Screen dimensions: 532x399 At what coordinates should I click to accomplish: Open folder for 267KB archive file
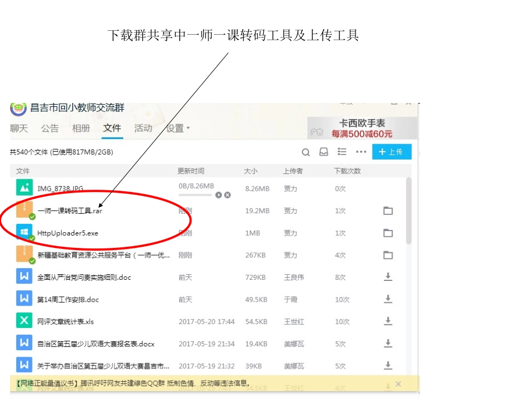point(388,255)
